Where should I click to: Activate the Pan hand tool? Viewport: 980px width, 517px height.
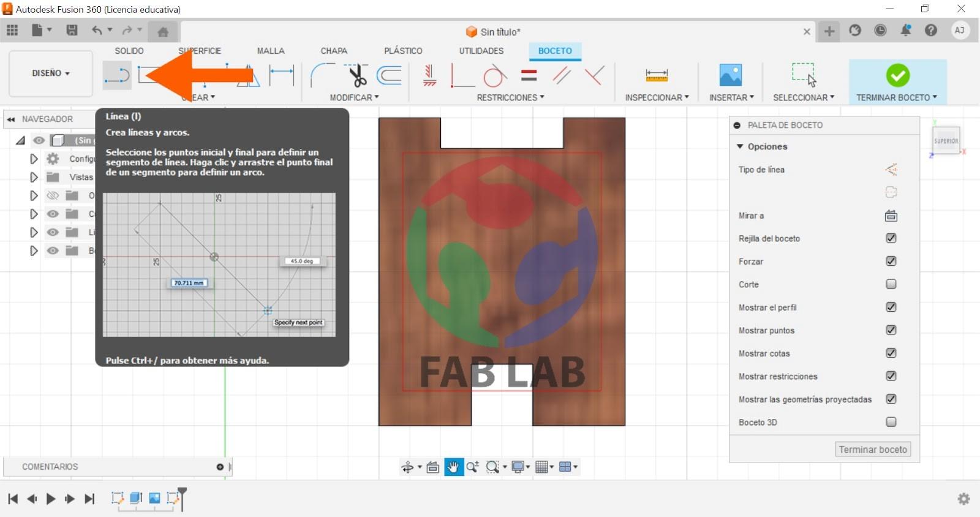(x=453, y=467)
